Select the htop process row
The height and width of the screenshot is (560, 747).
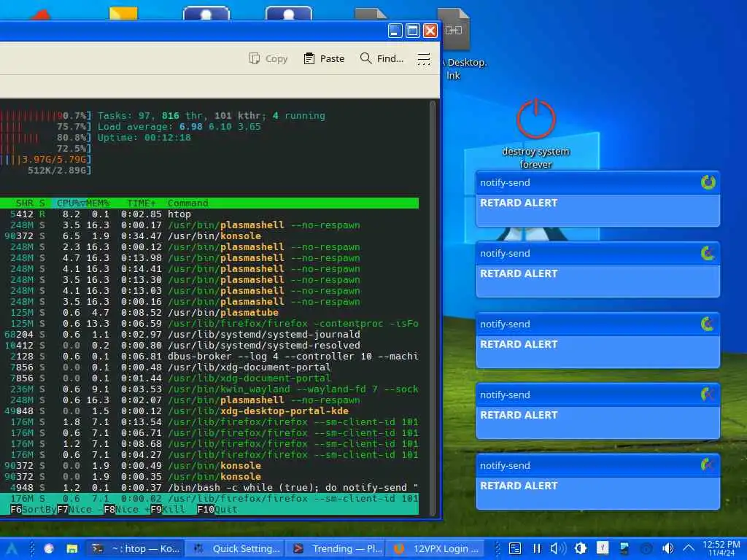point(209,214)
